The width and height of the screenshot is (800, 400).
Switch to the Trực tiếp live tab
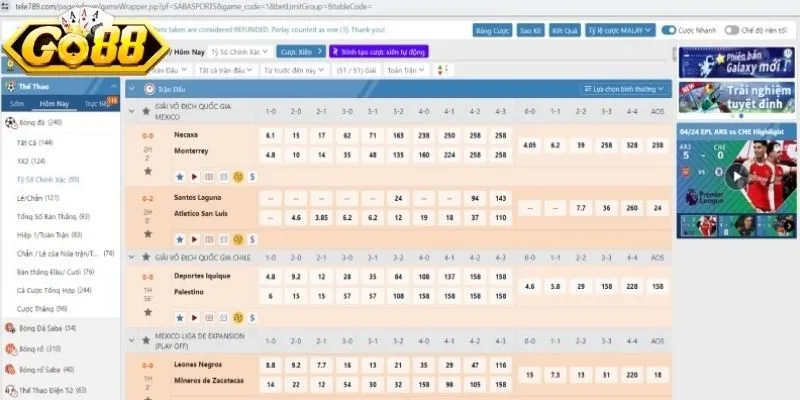pyautogui.click(x=98, y=103)
